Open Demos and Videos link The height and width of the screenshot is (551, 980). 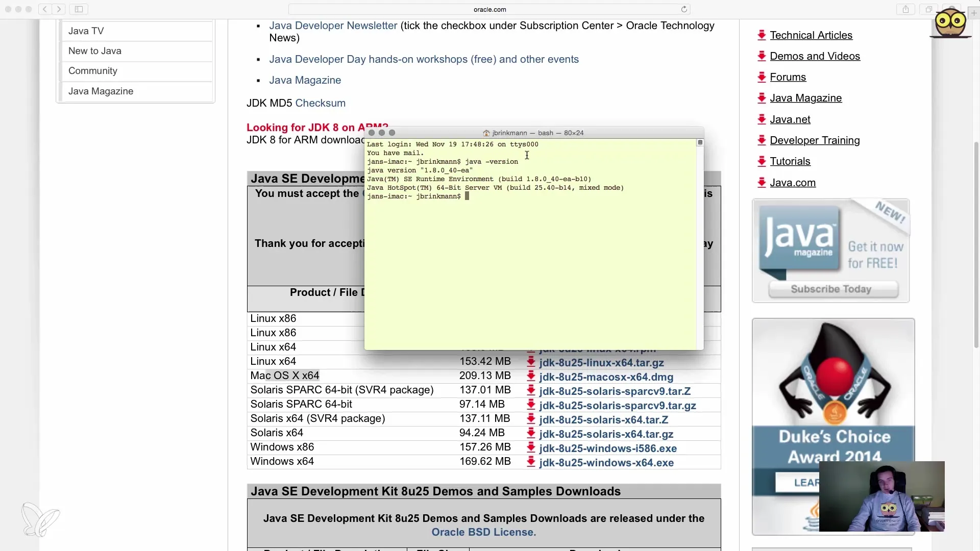tap(815, 56)
